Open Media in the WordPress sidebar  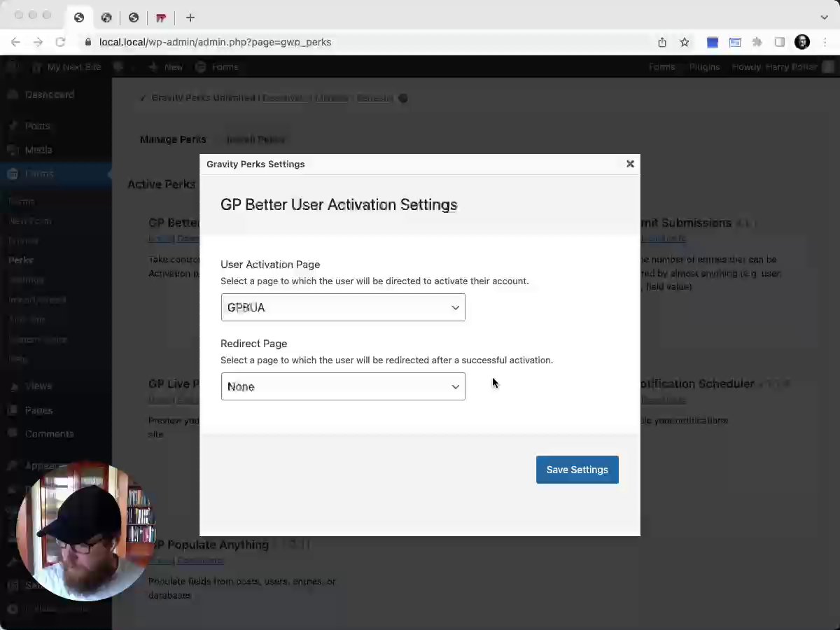[38, 150]
